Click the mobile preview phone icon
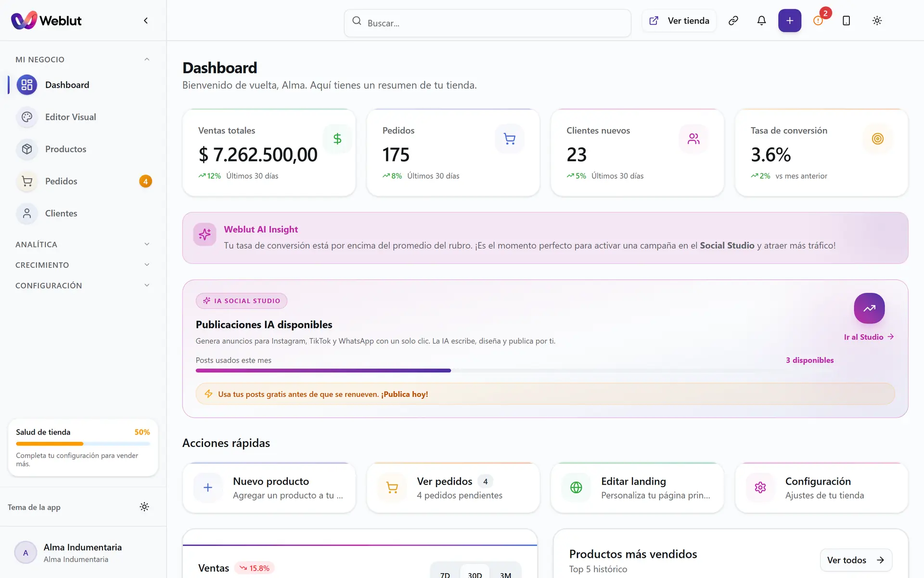This screenshot has height=578, width=924. coord(847,21)
